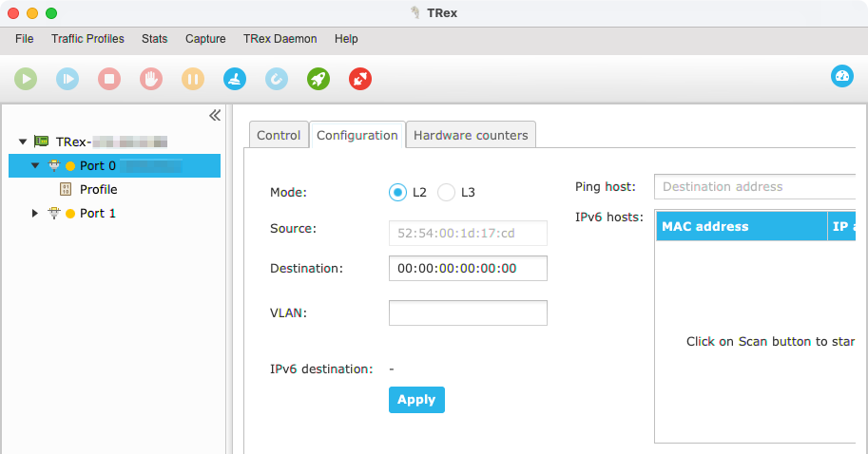Image resolution: width=868 pixels, height=454 pixels.
Task: Click the "Click on Scan button" hint text
Action: click(771, 341)
